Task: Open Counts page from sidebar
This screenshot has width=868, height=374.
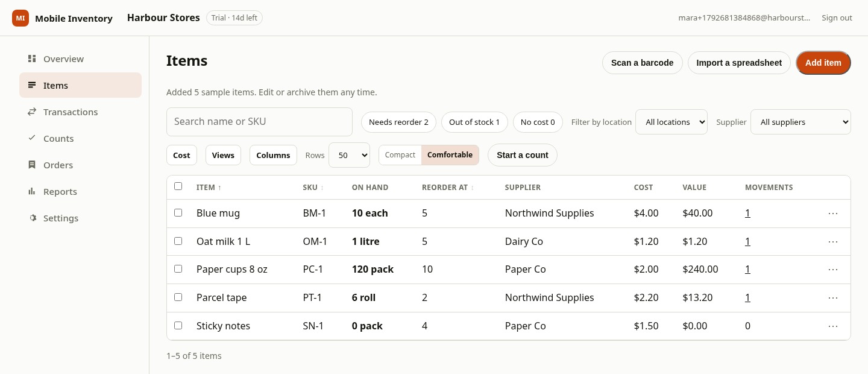Action: pos(80,138)
